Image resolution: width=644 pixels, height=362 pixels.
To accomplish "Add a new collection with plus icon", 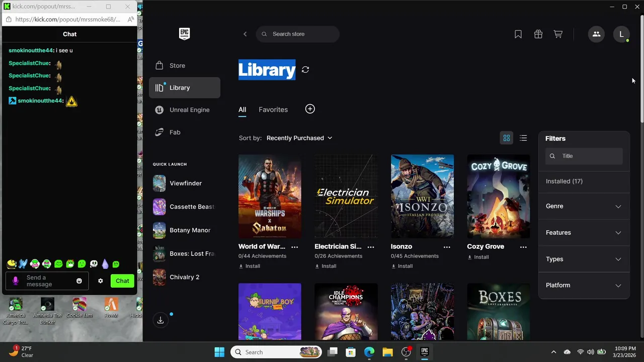I will pos(310,109).
